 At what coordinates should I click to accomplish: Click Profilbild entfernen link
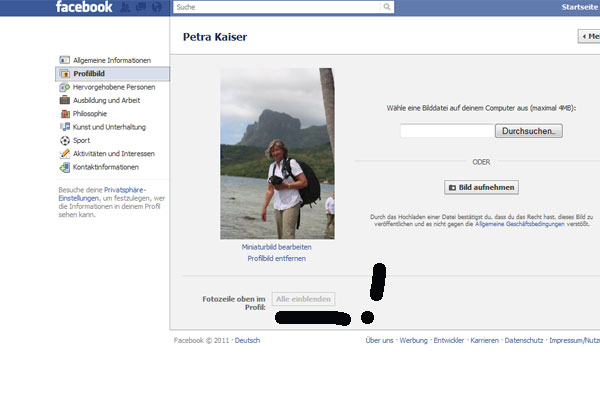[x=276, y=259]
